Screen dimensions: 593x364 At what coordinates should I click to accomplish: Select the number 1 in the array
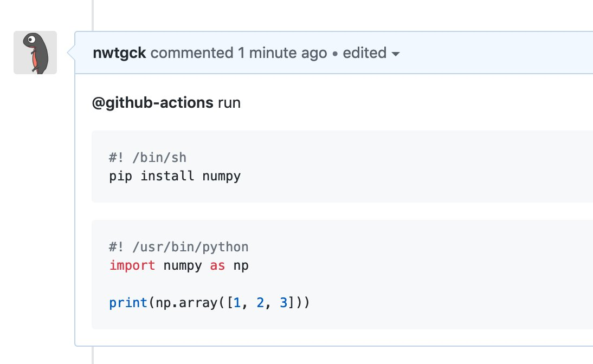coord(236,302)
